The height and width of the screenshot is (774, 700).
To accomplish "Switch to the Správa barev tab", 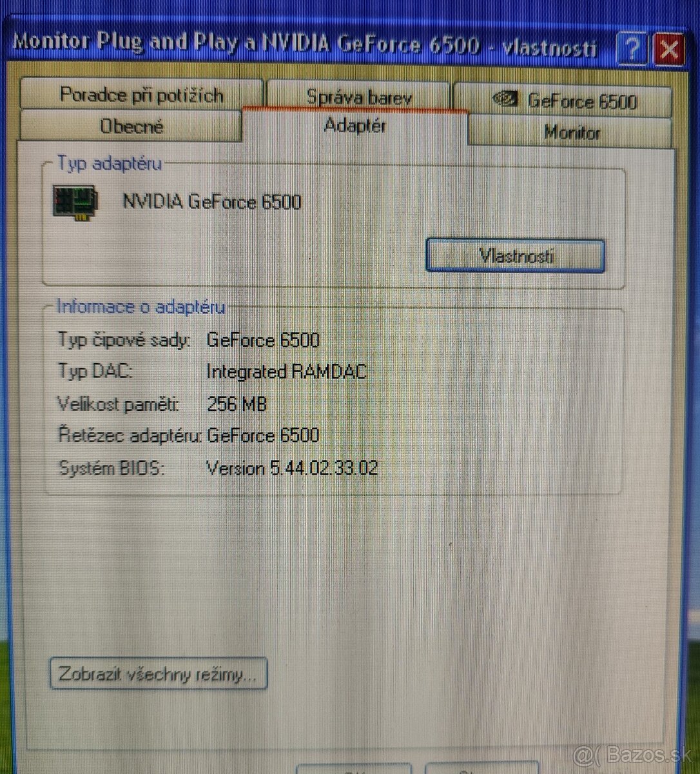I will click(x=358, y=97).
